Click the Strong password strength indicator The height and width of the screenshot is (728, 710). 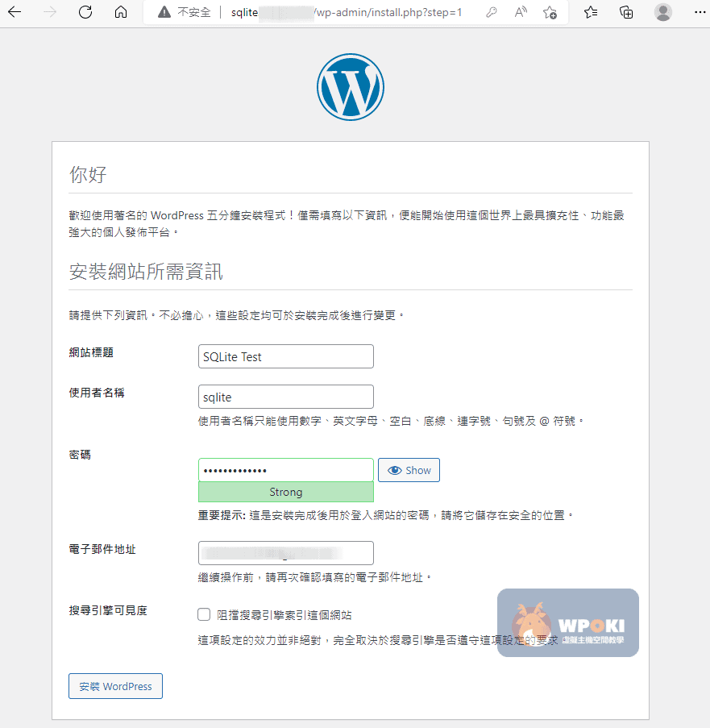point(286,492)
